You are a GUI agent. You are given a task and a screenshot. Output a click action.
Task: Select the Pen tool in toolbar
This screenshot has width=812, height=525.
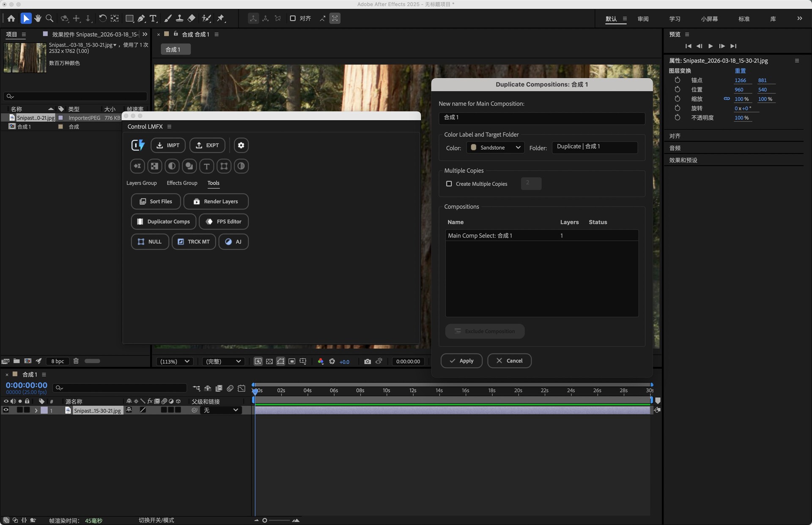[x=141, y=19]
